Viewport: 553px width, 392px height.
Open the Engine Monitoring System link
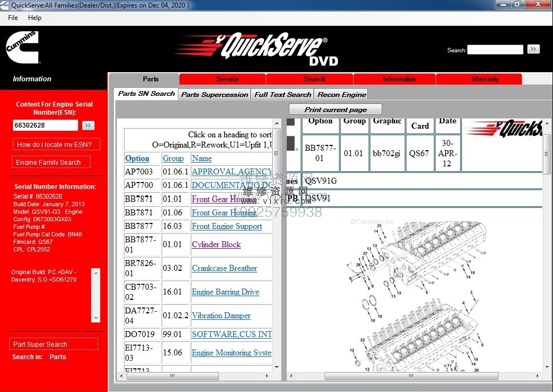[232, 353]
